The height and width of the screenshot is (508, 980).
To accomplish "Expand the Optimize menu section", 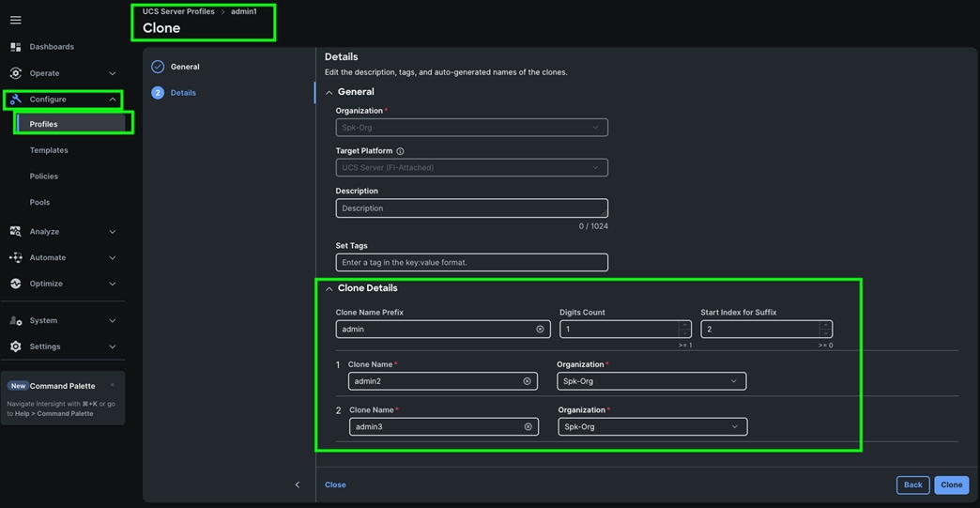I will (113, 284).
